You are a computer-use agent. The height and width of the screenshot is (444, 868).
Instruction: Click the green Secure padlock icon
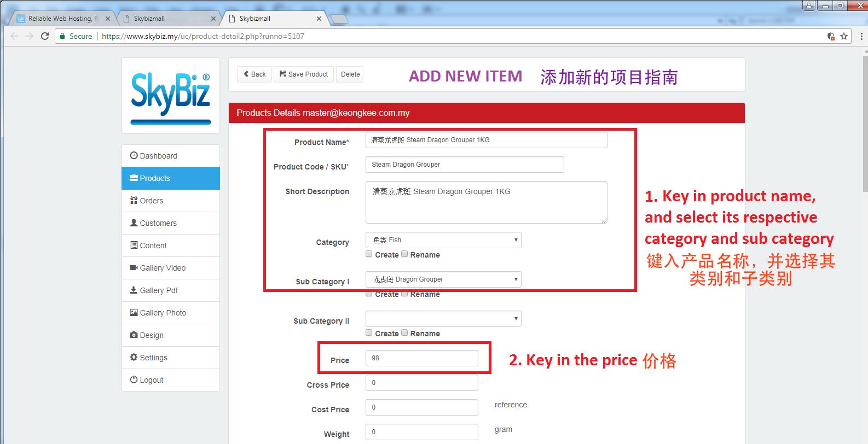click(63, 36)
